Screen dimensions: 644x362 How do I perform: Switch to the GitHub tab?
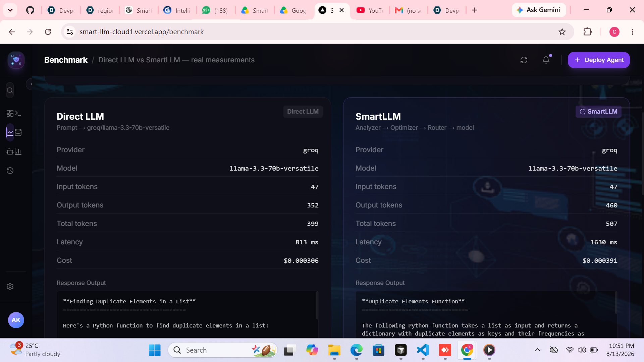pyautogui.click(x=30, y=10)
